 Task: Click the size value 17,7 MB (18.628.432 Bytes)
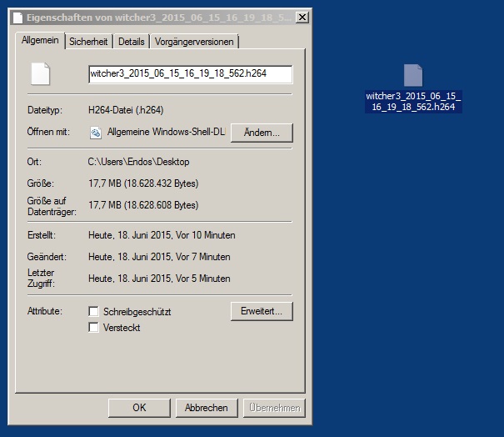pos(143,183)
